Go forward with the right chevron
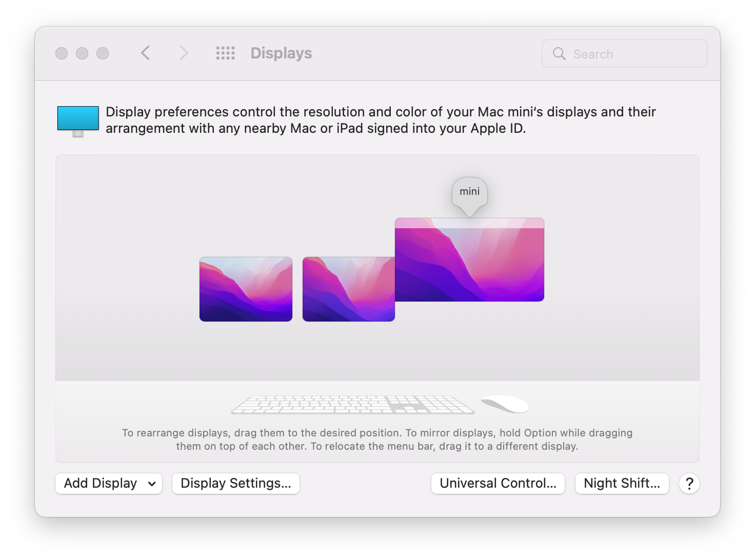This screenshot has width=755, height=560. click(x=184, y=53)
